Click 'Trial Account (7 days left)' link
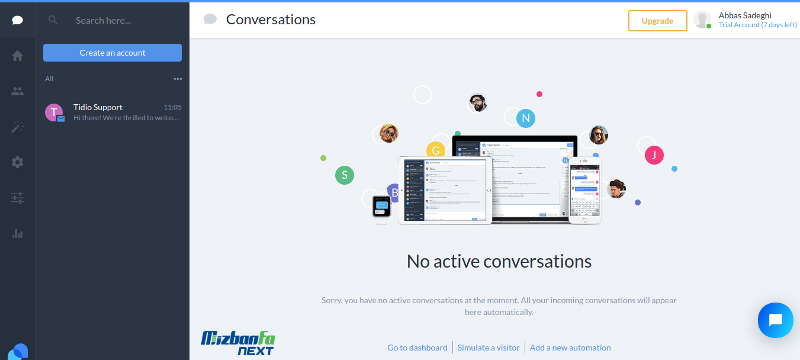The width and height of the screenshot is (800, 360). [757, 24]
